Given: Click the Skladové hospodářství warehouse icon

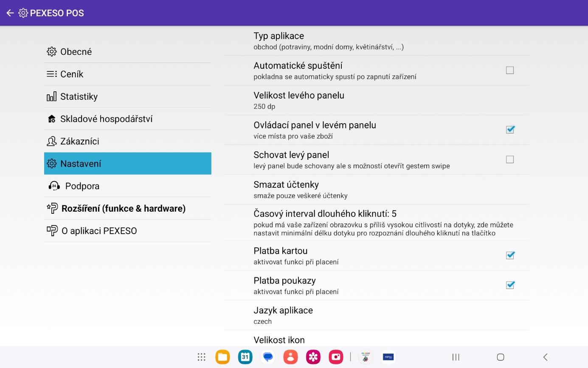Looking at the screenshot, I should (51, 119).
